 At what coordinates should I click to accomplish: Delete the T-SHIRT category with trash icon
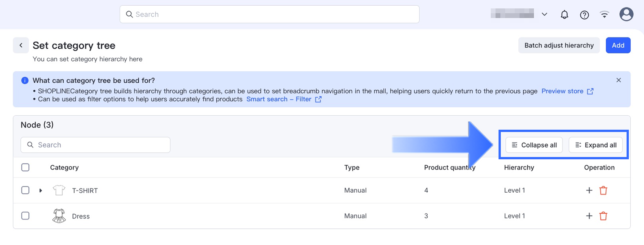click(603, 190)
